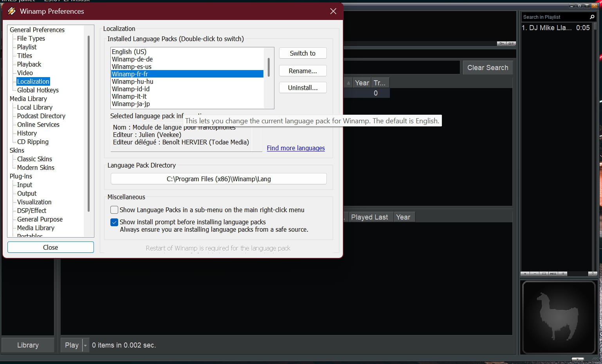The height and width of the screenshot is (364, 602).
Task: Select Winamp-it-it language pack
Action: (x=187, y=96)
